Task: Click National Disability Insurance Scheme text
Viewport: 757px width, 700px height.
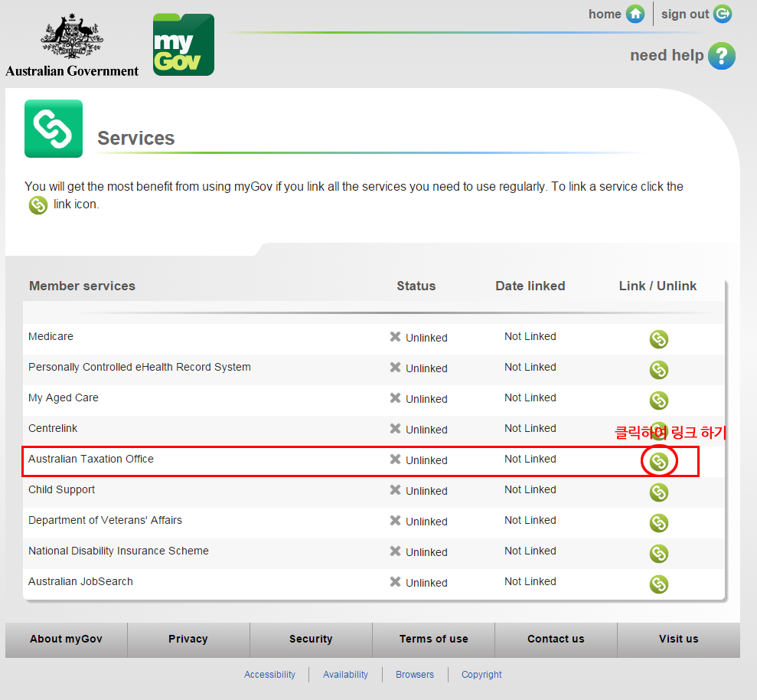Action: tap(119, 551)
